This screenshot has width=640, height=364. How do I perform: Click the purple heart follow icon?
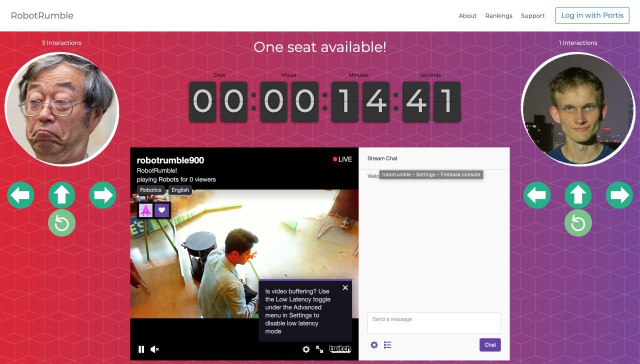pyautogui.click(x=161, y=210)
